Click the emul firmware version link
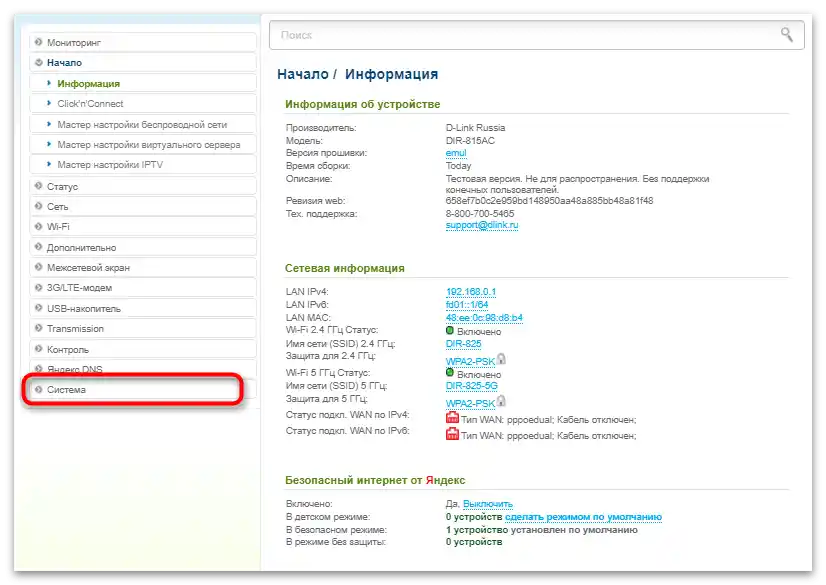826x585 pixels. [456, 153]
